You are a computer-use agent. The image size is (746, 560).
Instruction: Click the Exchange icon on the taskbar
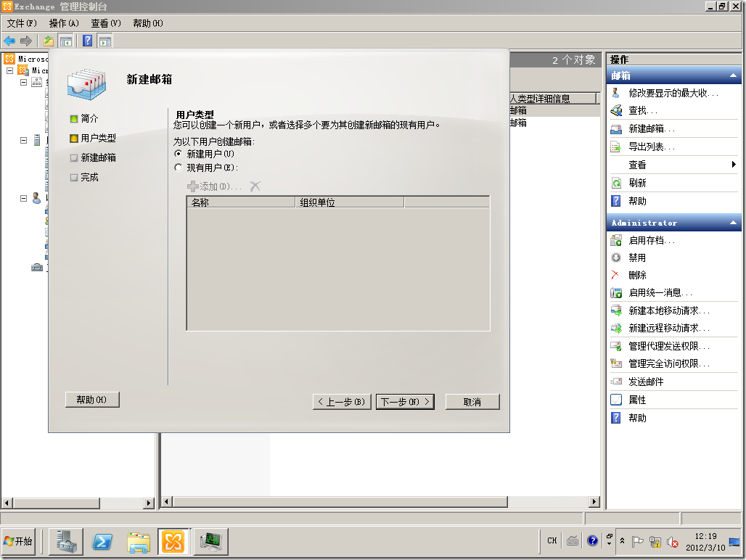(x=172, y=540)
